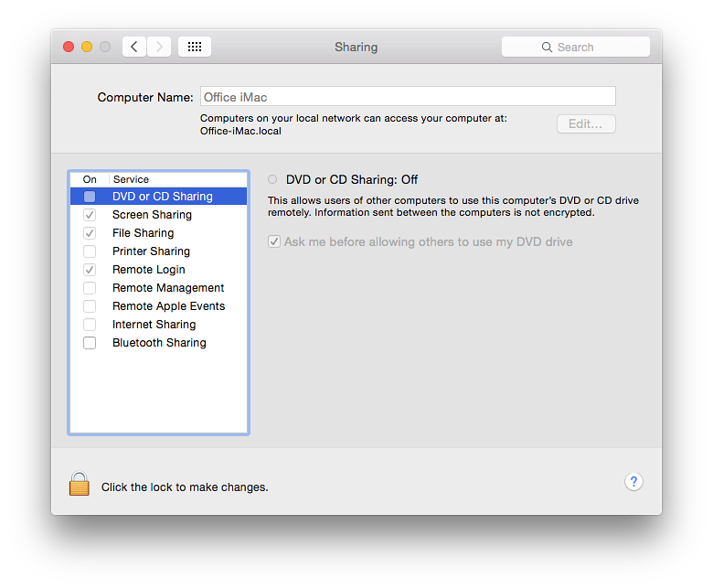The width and height of the screenshot is (713, 588).
Task: Go back with the left chevron button
Action: coord(134,47)
